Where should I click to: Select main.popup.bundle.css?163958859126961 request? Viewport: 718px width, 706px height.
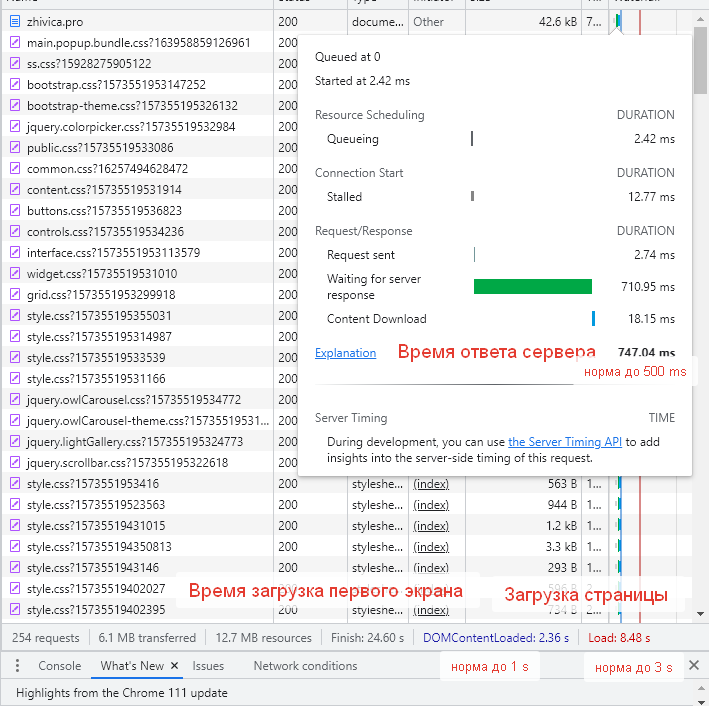click(x=137, y=43)
